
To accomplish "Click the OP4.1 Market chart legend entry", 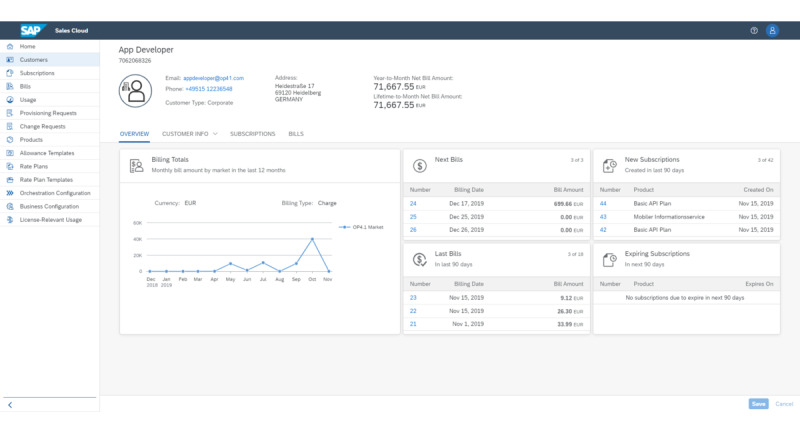I will pos(364,226).
